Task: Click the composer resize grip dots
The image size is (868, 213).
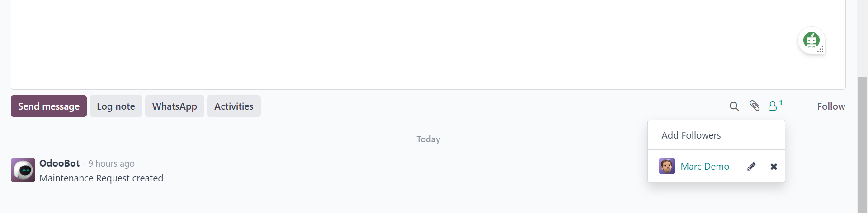Action: (x=821, y=49)
